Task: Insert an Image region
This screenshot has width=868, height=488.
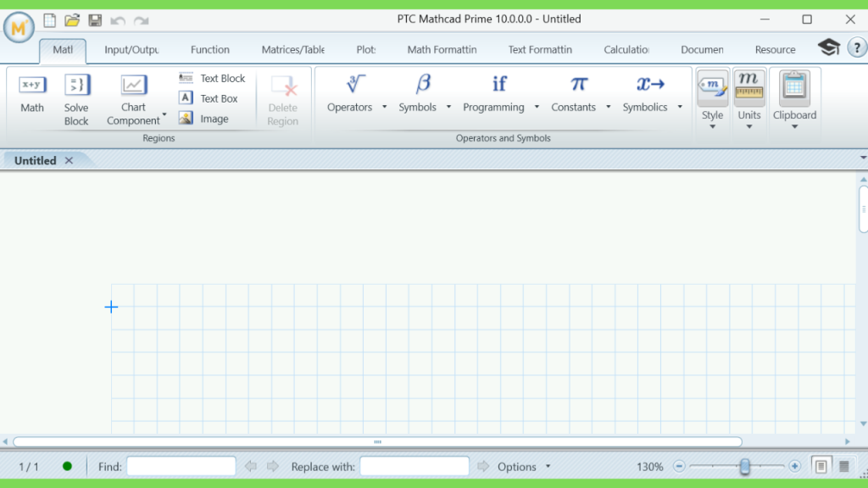Action: (203, 119)
